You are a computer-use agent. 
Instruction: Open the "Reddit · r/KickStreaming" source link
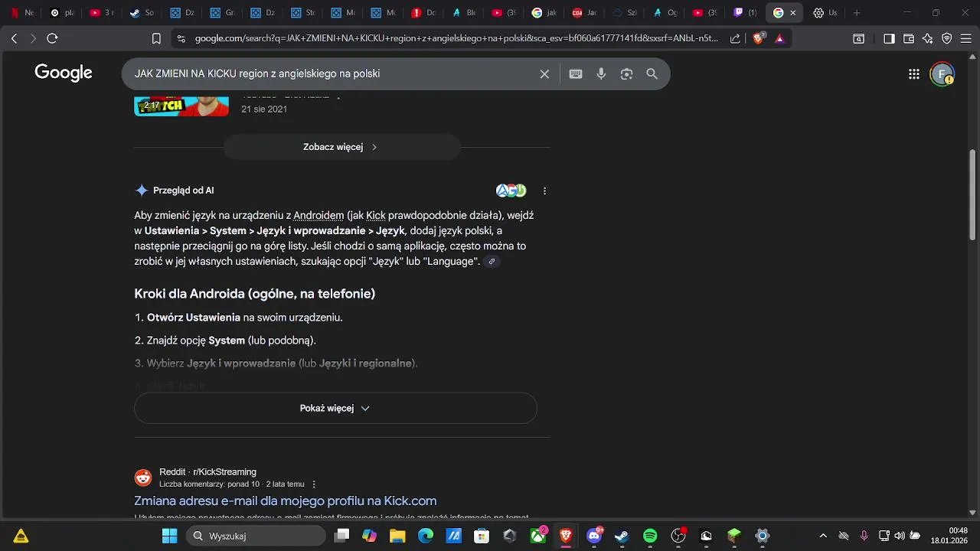coord(207,472)
